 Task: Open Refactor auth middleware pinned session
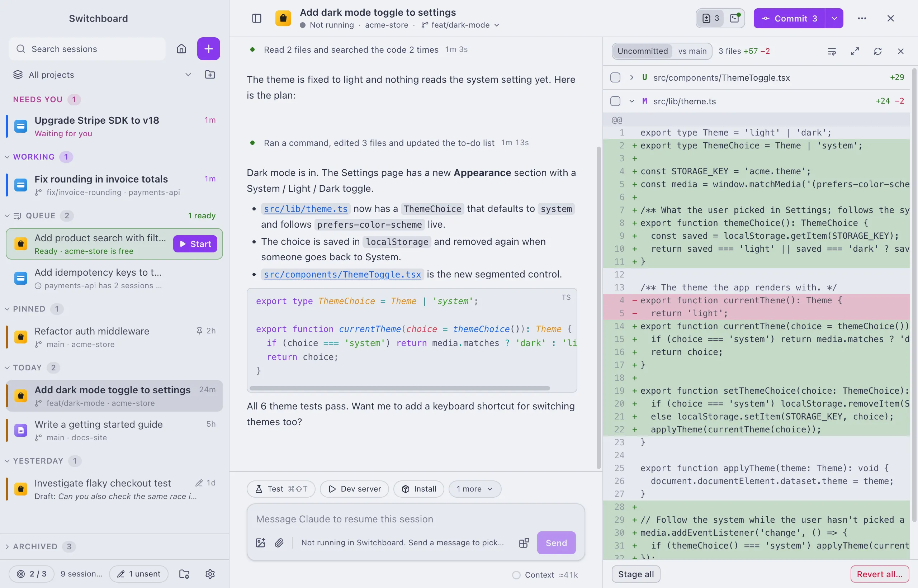(114, 337)
